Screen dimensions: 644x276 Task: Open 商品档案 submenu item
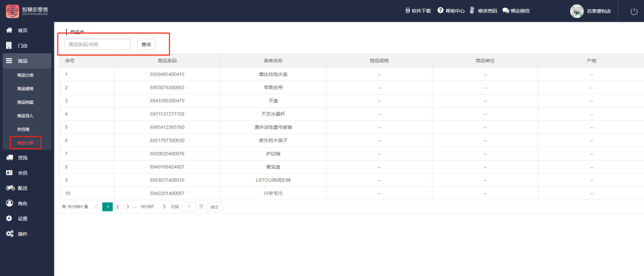[x=25, y=103]
